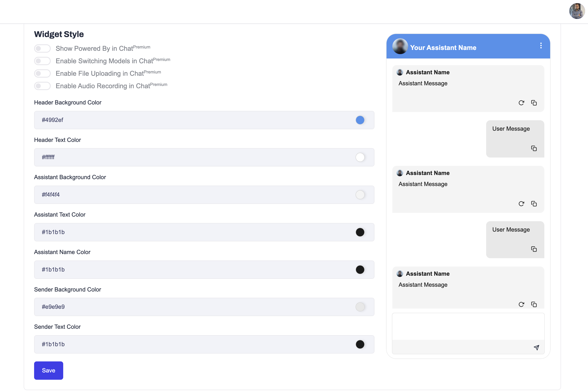
Task: Copy the third assistant message
Action: [534, 304]
